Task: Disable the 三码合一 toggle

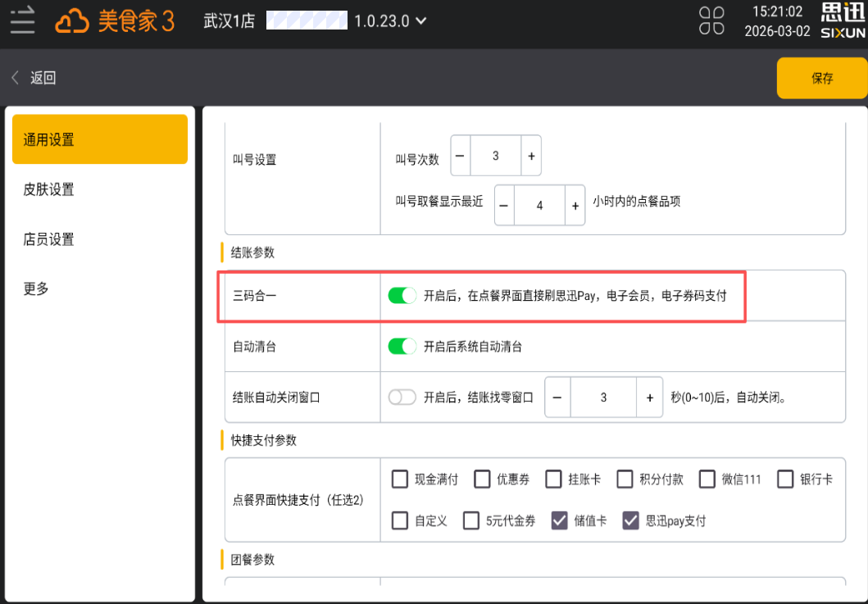Action: 402,296
